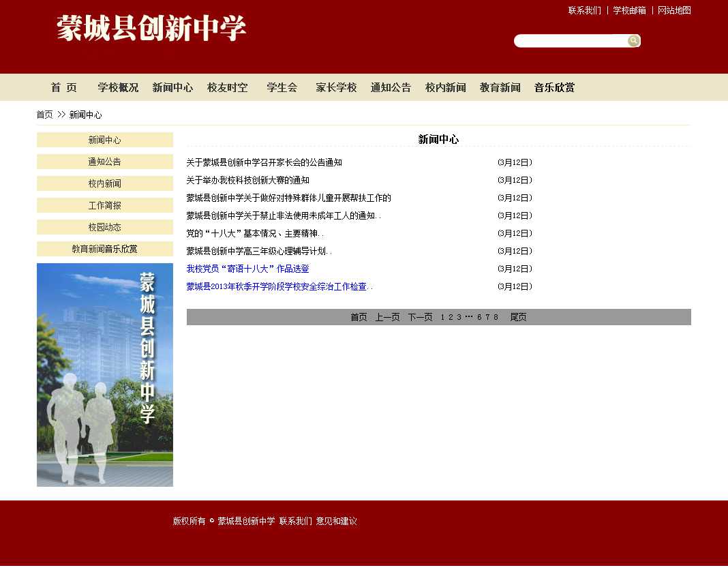
Task: Open 校园动态 sidebar category
Action: point(104,227)
